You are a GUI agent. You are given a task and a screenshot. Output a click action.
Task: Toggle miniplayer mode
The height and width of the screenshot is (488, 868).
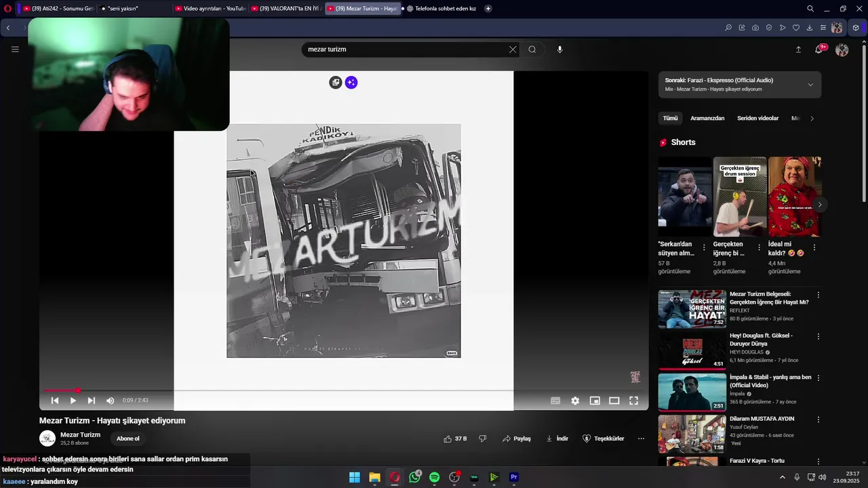(595, 401)
